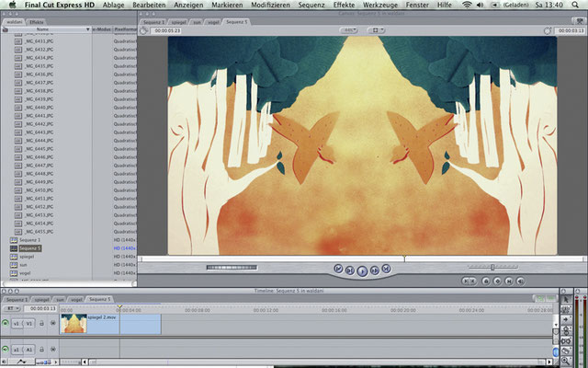The image size is (588, 368).
Task: Click the Canvas shuttle slider control
Action: tap(492, 267)
